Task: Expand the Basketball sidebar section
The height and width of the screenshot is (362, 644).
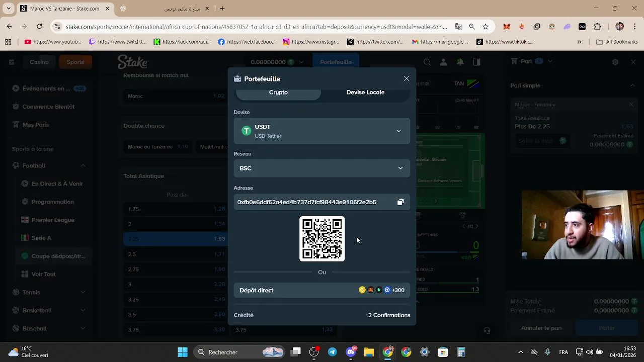Action: click(83, 310)
